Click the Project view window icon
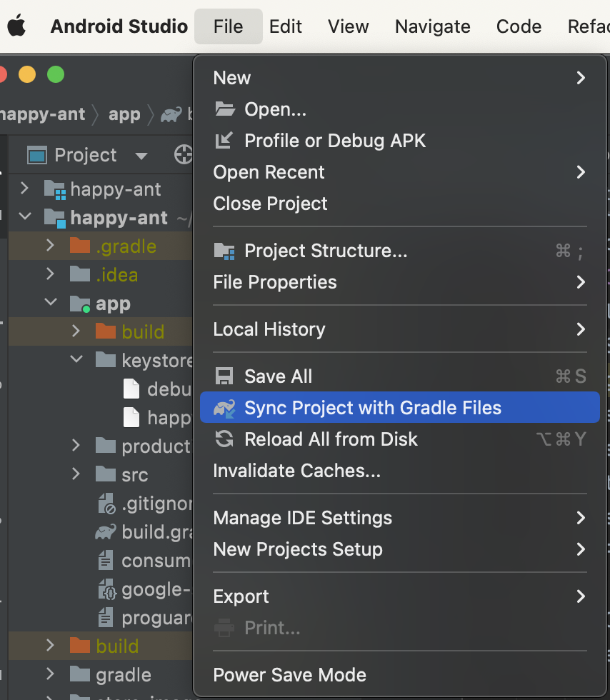The height and width of the screenshot is (700, 610). (37, 156)
